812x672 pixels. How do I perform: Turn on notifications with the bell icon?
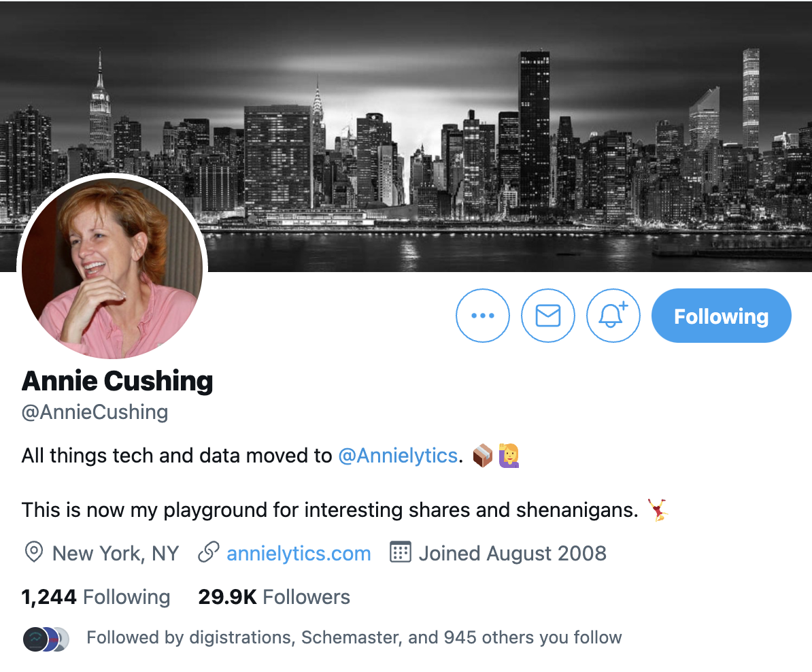[613, 316]
